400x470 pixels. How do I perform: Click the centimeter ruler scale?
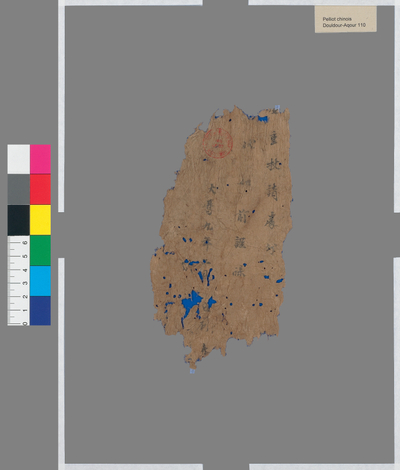(19, 281)
